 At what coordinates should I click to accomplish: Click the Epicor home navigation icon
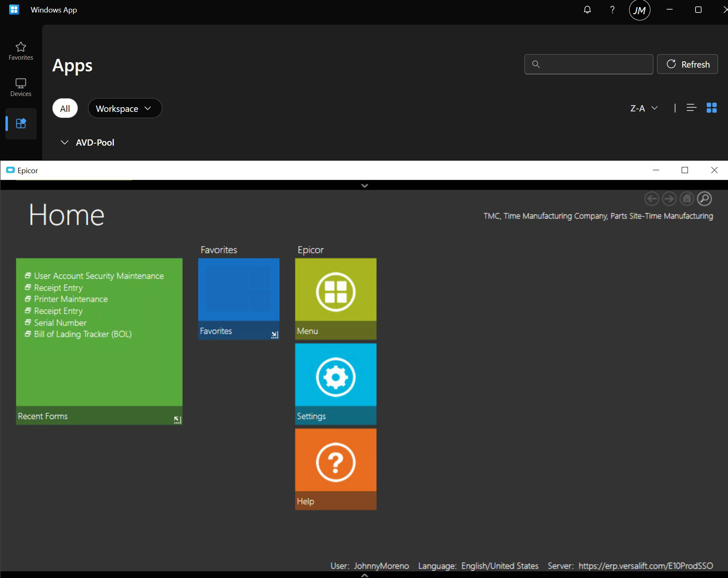[x=687, y=199]
